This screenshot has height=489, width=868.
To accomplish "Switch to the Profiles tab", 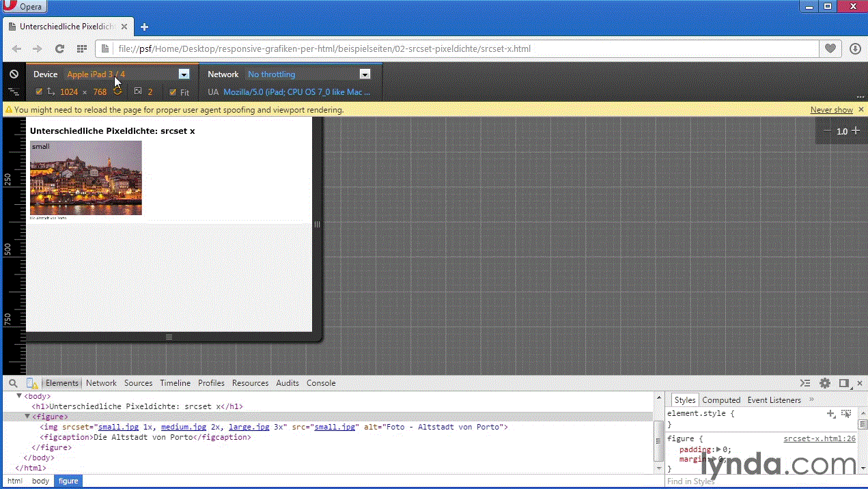I will (x=211, y=383).
